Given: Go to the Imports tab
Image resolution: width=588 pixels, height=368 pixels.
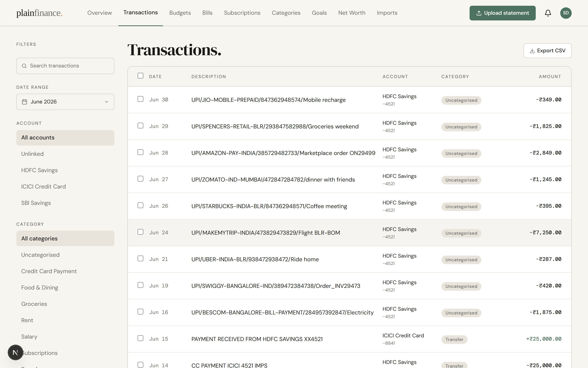Looking at the screenshot, I should click(387, 13).
